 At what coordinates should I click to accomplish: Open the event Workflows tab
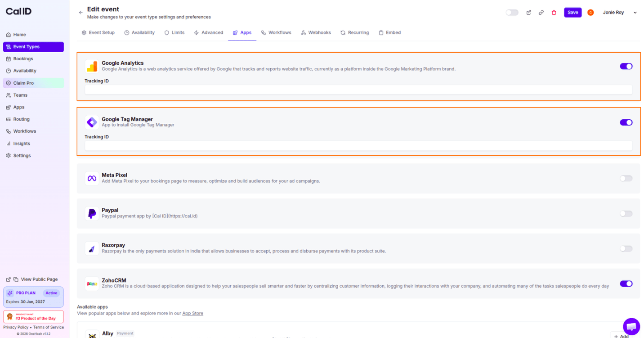click(276, 32)
